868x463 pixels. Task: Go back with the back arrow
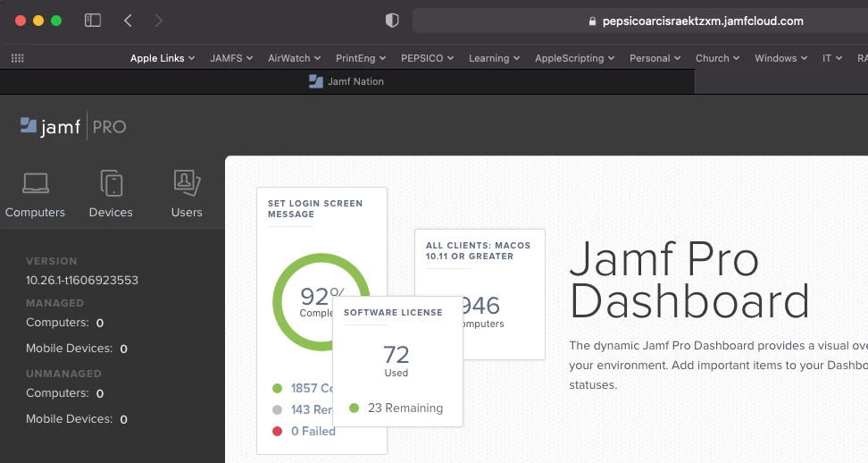coord(128,21)
